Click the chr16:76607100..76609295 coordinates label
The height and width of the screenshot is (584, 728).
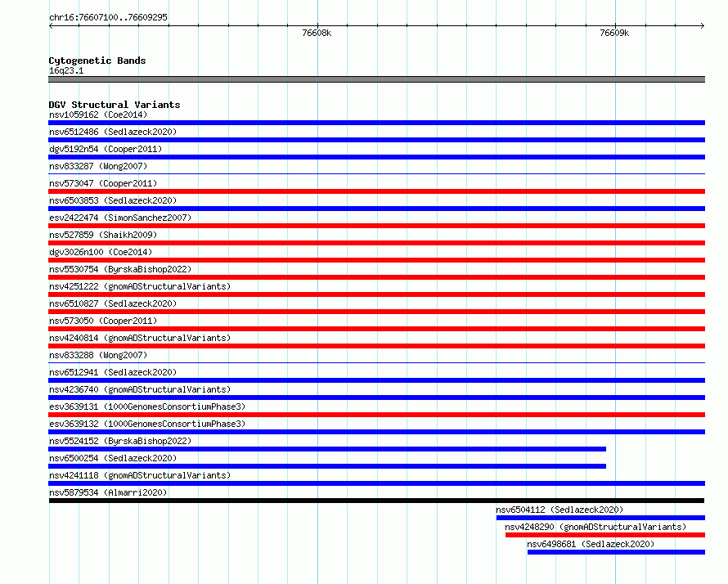pyautogui.click(x=108, y=17)
